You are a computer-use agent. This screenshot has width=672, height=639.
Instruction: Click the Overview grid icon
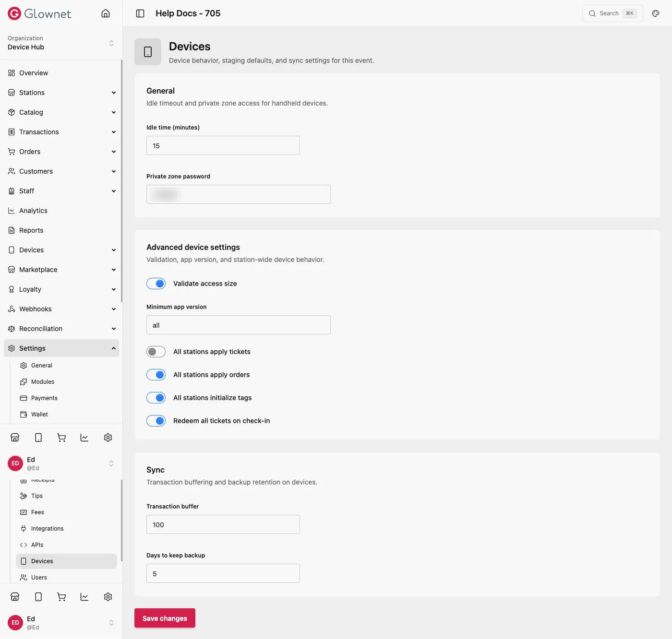click(12, 73)
